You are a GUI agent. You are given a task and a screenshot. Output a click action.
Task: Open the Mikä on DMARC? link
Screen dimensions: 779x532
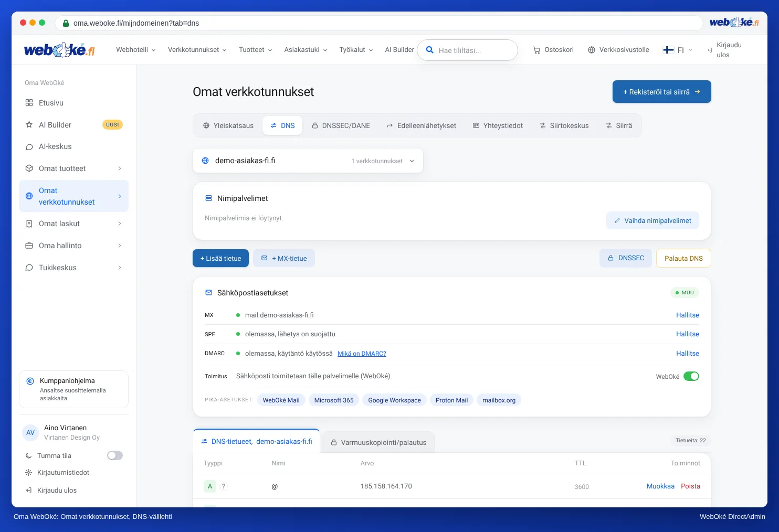click(362, 354)
